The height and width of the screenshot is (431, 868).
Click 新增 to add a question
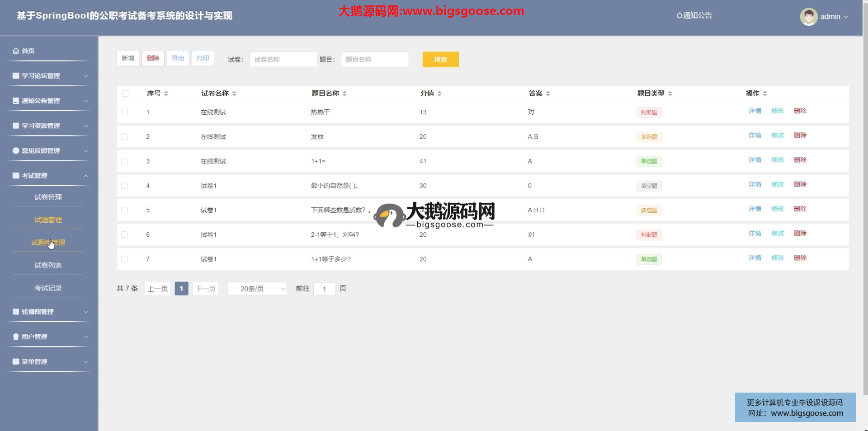(128, 58)
